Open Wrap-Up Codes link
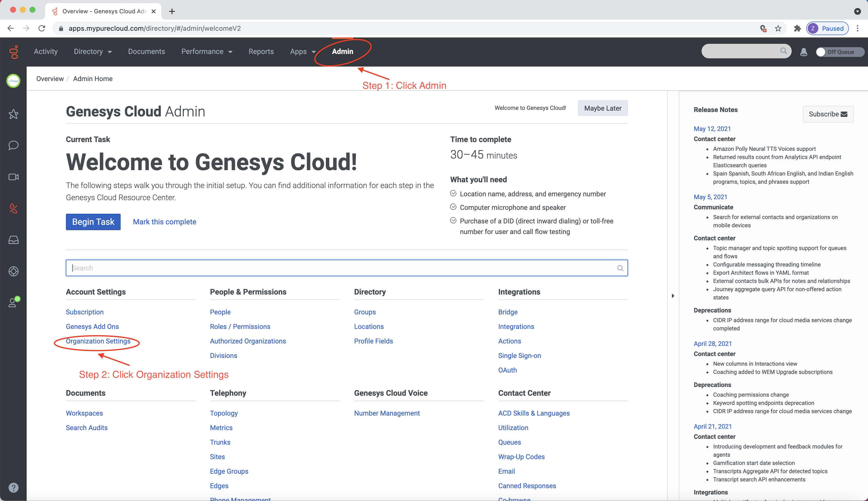The image size is (868, 501). click(521, 457)
